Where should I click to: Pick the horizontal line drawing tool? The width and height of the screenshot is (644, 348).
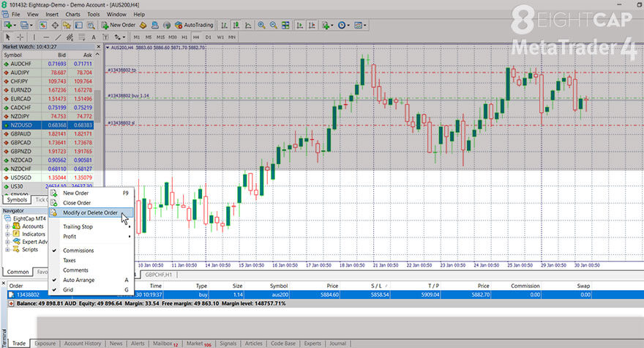point(46,37)
